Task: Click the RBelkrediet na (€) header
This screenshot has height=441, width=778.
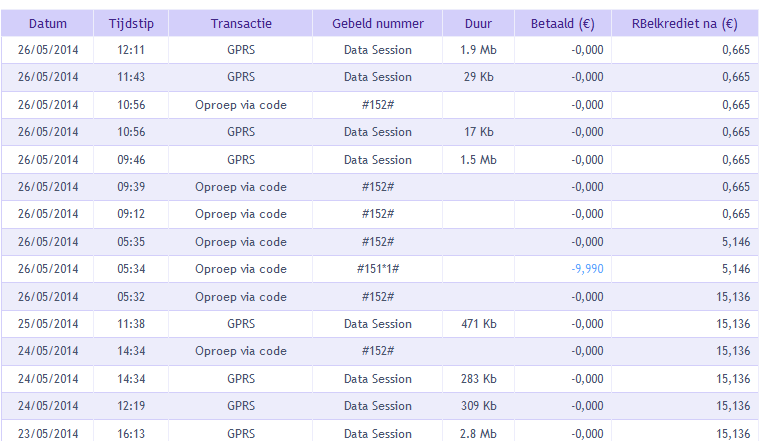Action: pyautogui.click(x=685, y=23)
